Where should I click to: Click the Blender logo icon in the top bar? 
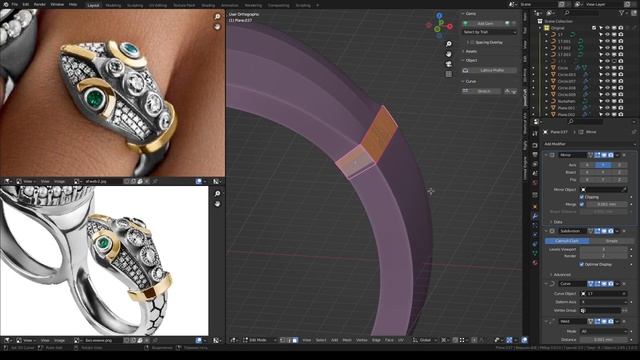pos(6,4)
